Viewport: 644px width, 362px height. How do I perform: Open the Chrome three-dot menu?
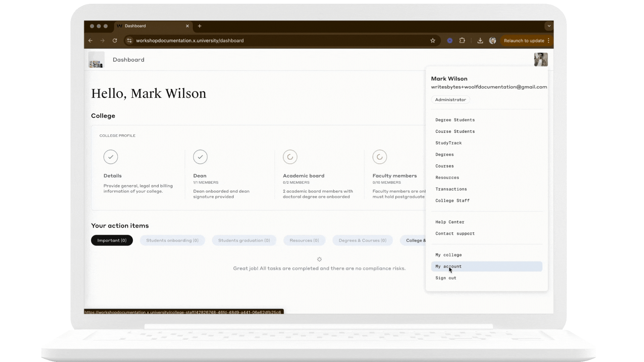pyautogui.click(x=549, y=41)
